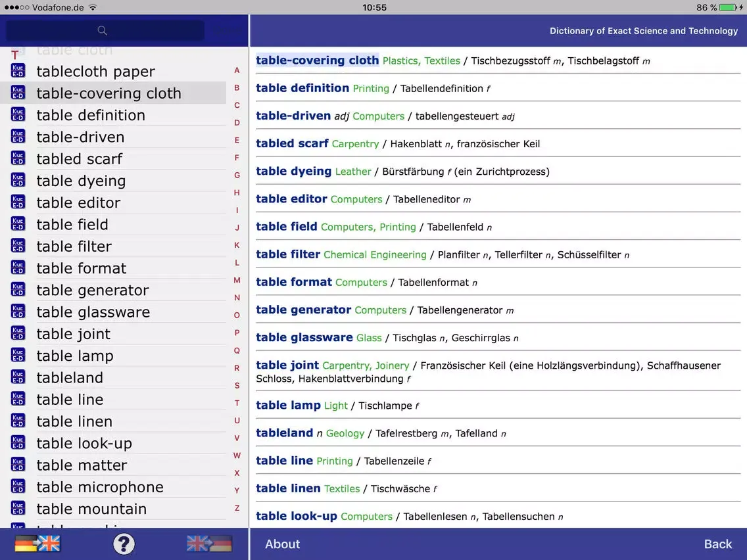Click dictionary icon beside table-covering cloth
The image size is (747, 560).
[18, 93]
